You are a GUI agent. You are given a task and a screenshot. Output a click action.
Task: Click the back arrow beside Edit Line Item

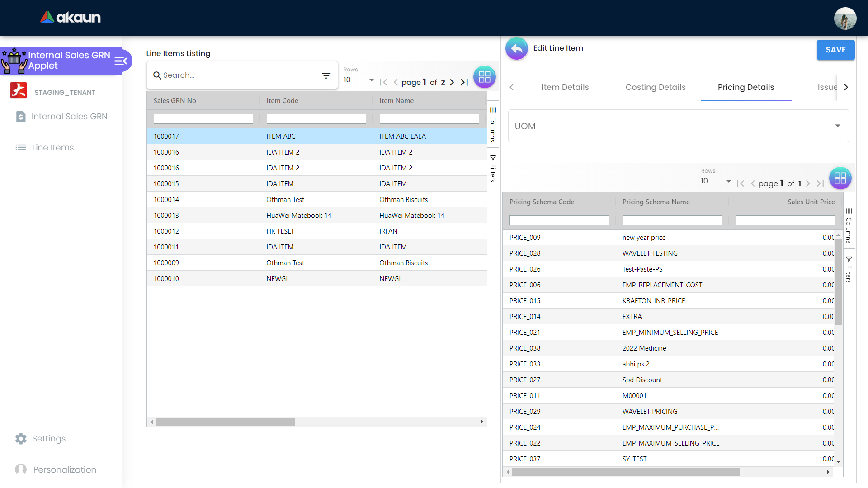click(x=517, y=49)
